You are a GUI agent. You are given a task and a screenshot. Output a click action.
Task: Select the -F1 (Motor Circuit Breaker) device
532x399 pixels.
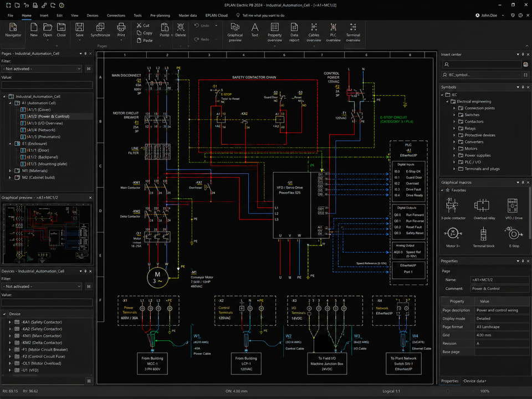click(x=44, y=350)
